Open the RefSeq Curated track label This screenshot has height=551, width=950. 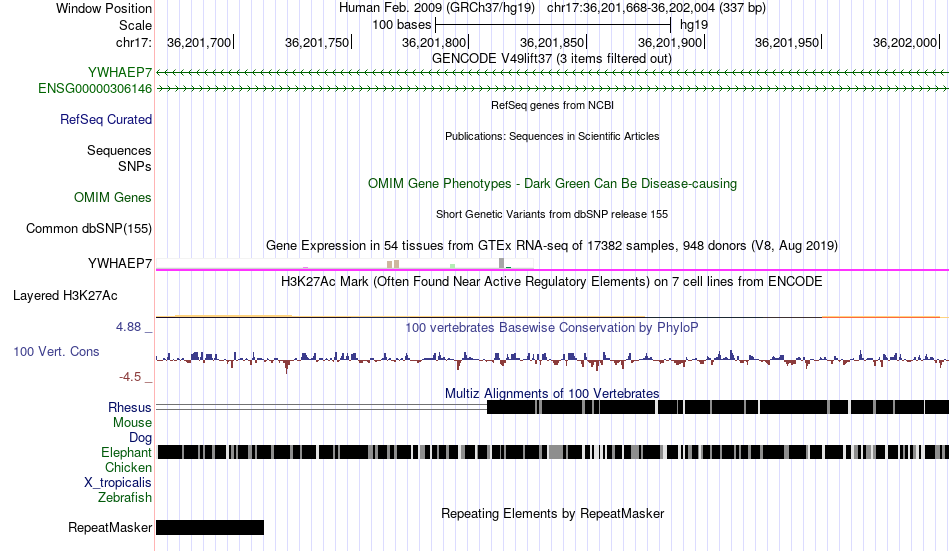coord(106,119)
